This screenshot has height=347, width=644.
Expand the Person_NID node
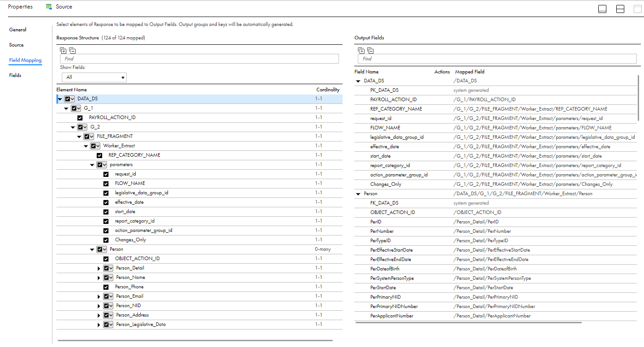(99, 306)
